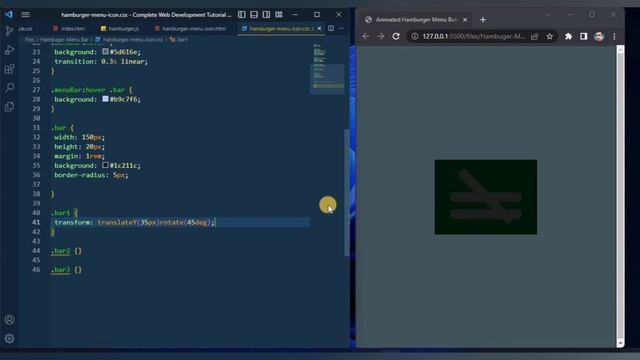640x360 pixels.
Task: Click the '.bar2 {}' rule line
Action: [66, 251]
